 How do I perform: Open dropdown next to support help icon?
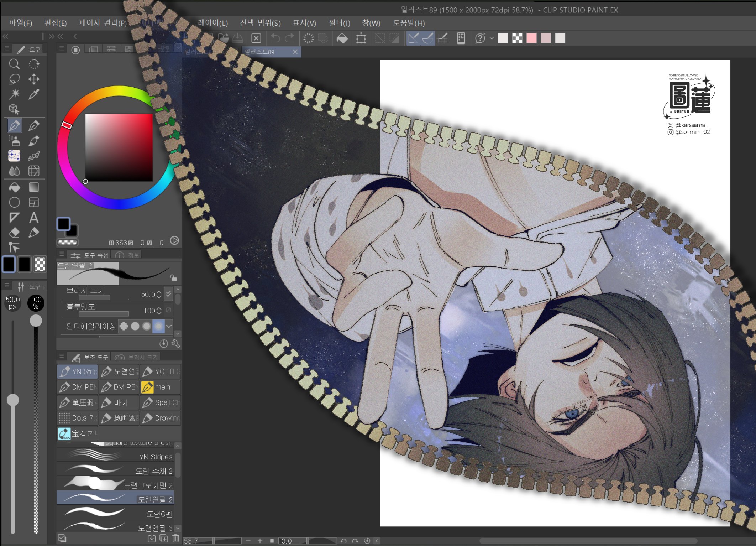coord(492,38)
